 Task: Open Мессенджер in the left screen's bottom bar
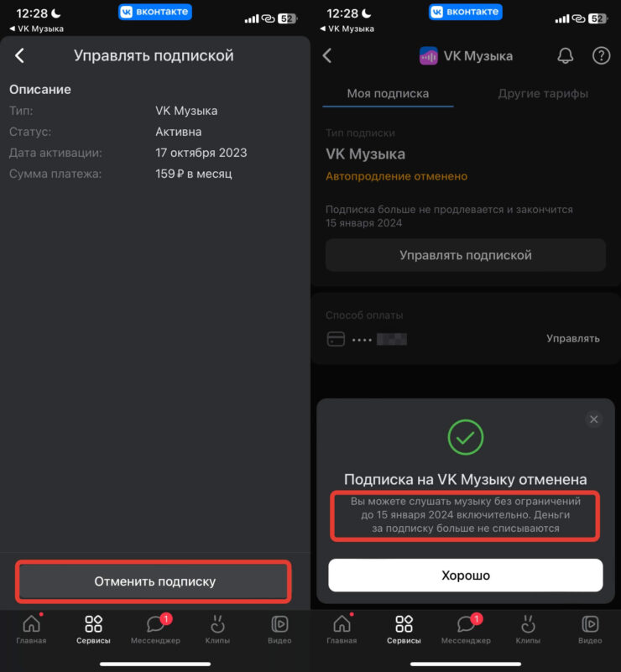tap(155, 628)
